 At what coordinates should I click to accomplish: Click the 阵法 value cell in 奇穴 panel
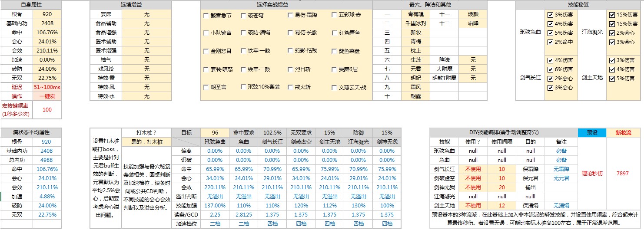tap(473, 60)
